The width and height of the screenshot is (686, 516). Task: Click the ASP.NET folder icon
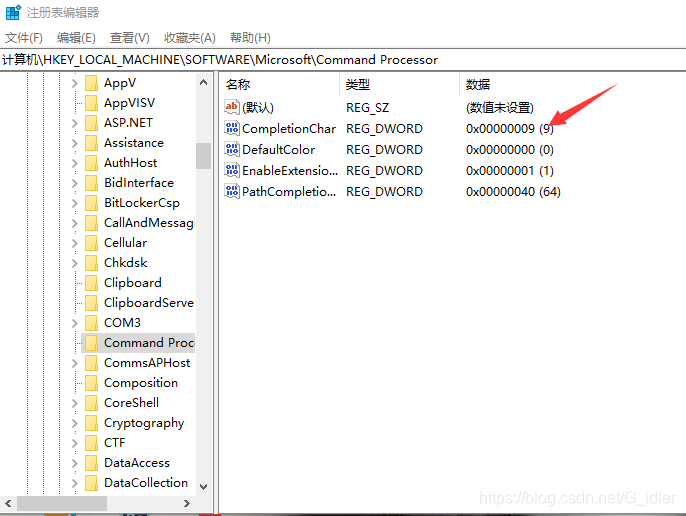coord(91,123)
